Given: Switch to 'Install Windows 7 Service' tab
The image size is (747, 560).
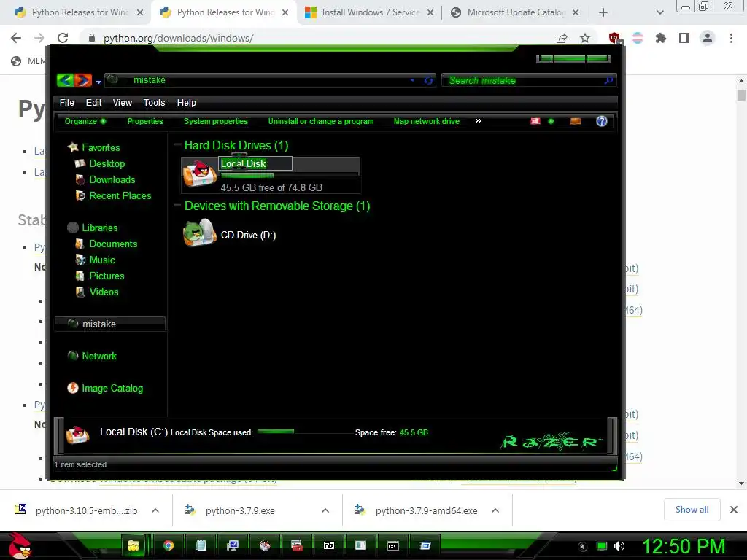Looking at the screenshot, I should click(370, 12).
